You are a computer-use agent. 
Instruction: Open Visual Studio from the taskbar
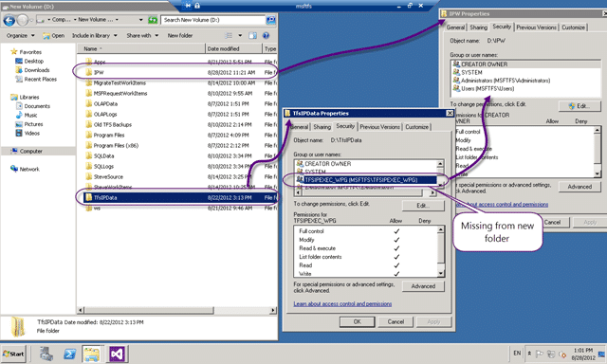tap(117, 354)
